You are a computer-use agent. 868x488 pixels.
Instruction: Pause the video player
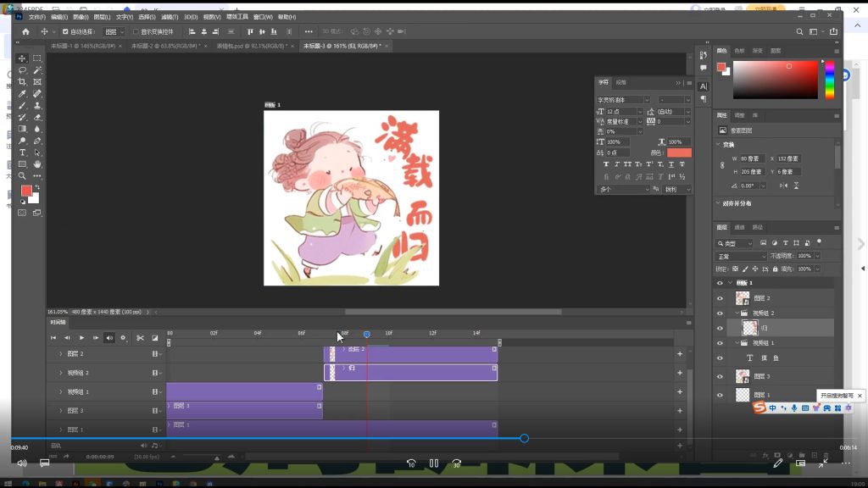(x=433, y=463)
